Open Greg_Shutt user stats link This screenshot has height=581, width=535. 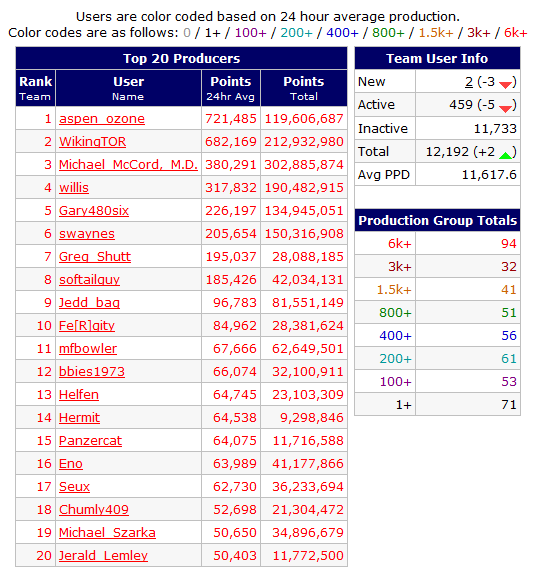coord(95,257)
